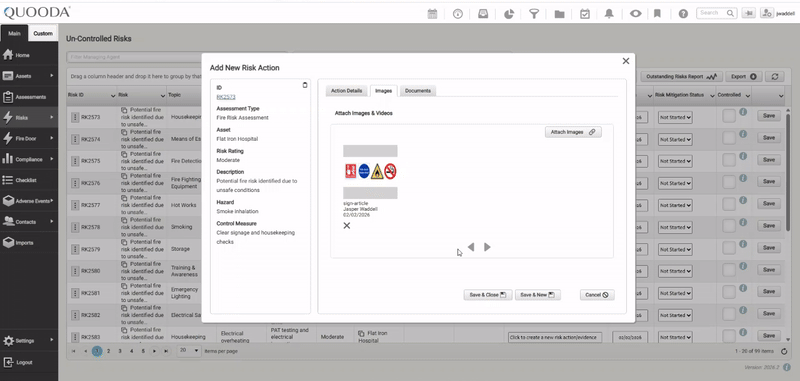Image resolution: width=800 pixels, height=381 pixels.
Task: Tick Controlled checkbox for RK2583
Action: [729, 336]
